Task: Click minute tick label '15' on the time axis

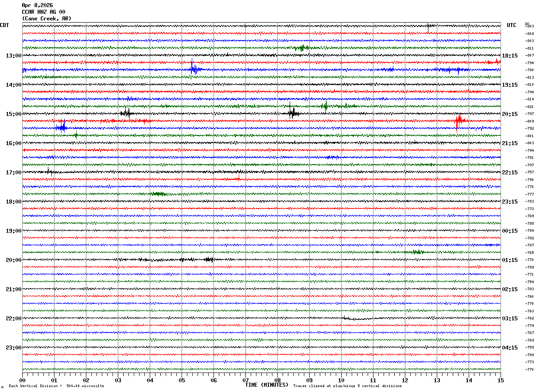Action: [500, 380]
